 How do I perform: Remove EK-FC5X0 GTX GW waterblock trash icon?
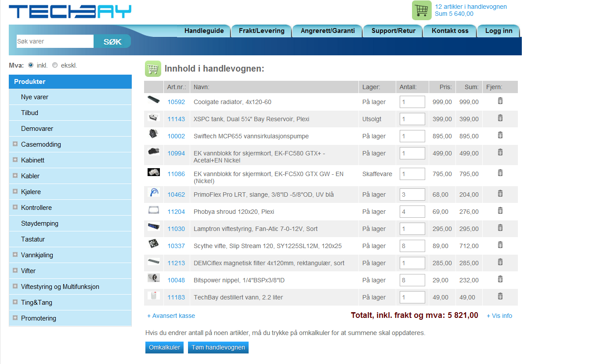click(500, 173)
